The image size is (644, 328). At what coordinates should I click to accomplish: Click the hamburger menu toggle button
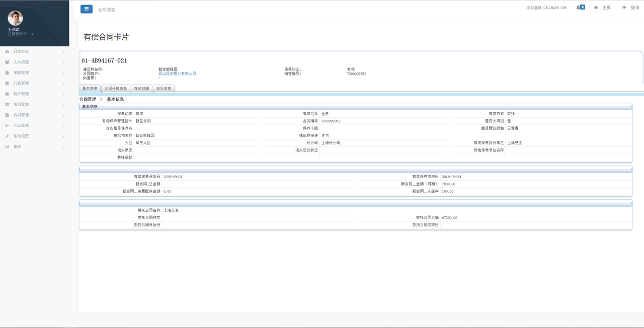[x=87, y=9]
